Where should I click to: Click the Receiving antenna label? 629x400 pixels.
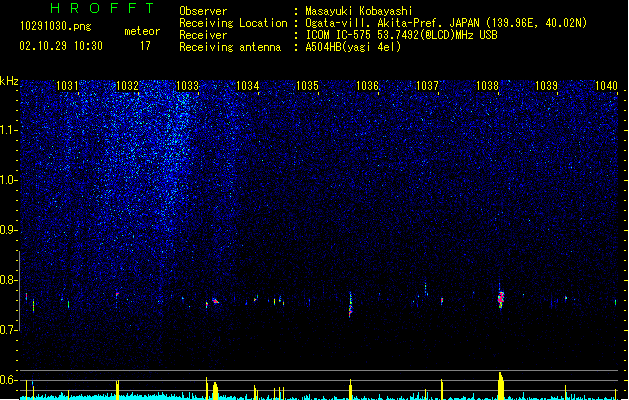(230, 47)
